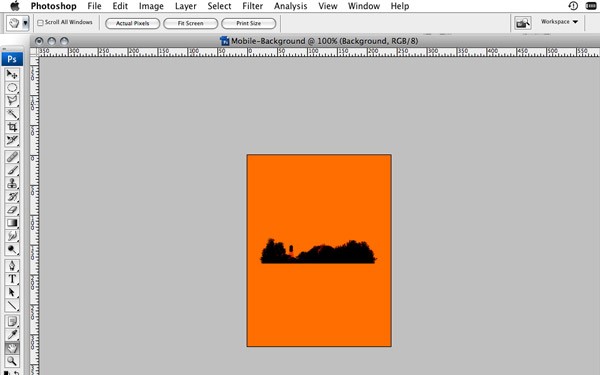Enable the Scroll All Windows checkbox

coord(40,23)
